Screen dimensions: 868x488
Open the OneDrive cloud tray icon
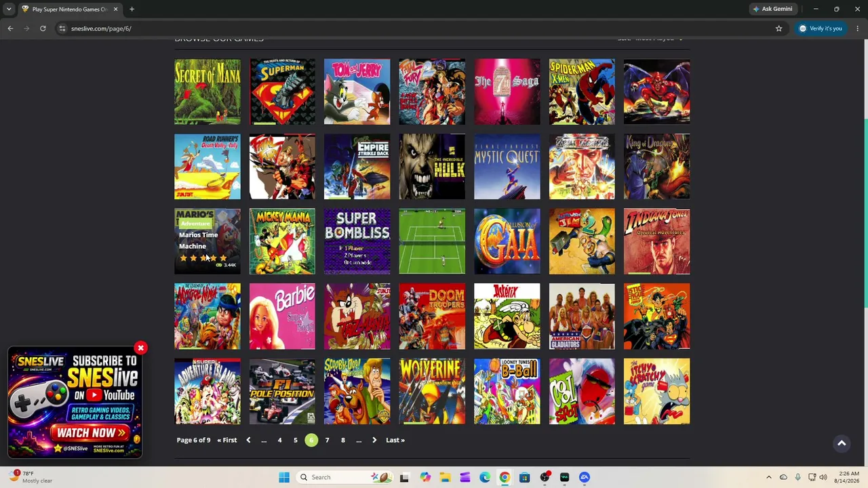[x=783, y=477]
